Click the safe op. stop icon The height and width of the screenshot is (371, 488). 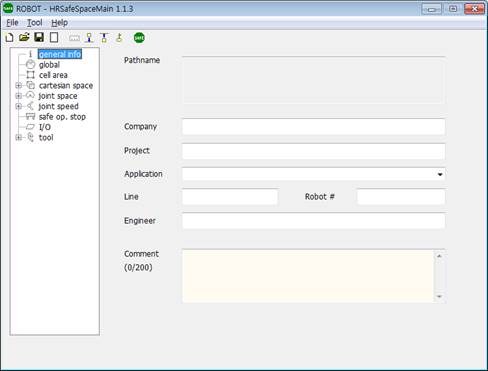point(30,116)
